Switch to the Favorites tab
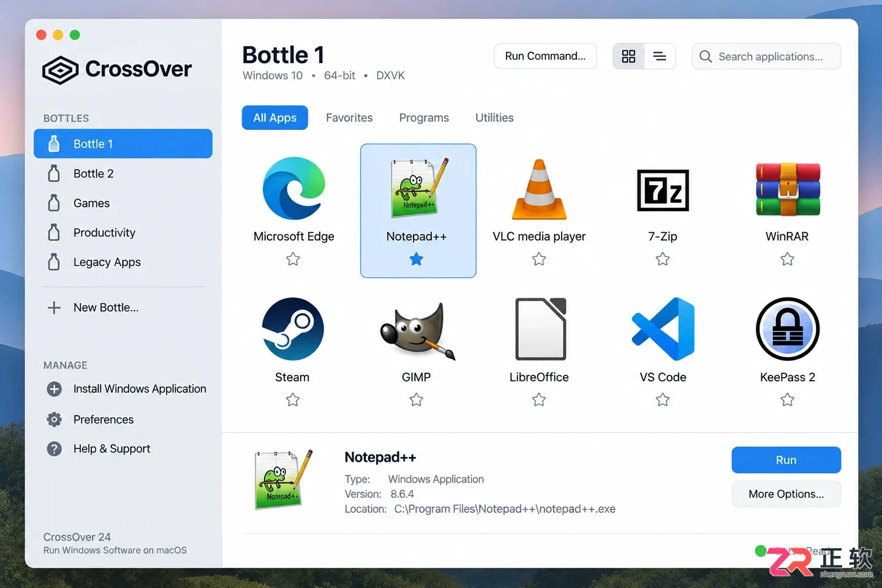The height and width of the screenshot is (588, 882). pos(349,118)
